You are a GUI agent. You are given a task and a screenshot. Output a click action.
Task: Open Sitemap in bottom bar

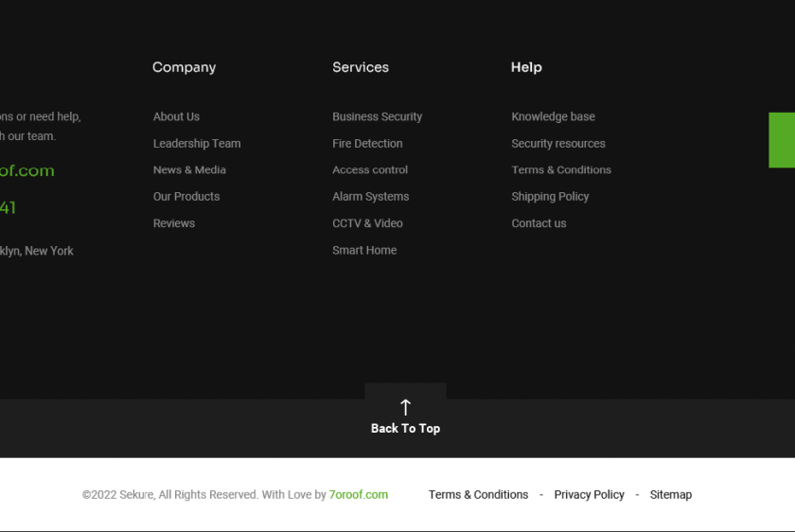[670, 494]
